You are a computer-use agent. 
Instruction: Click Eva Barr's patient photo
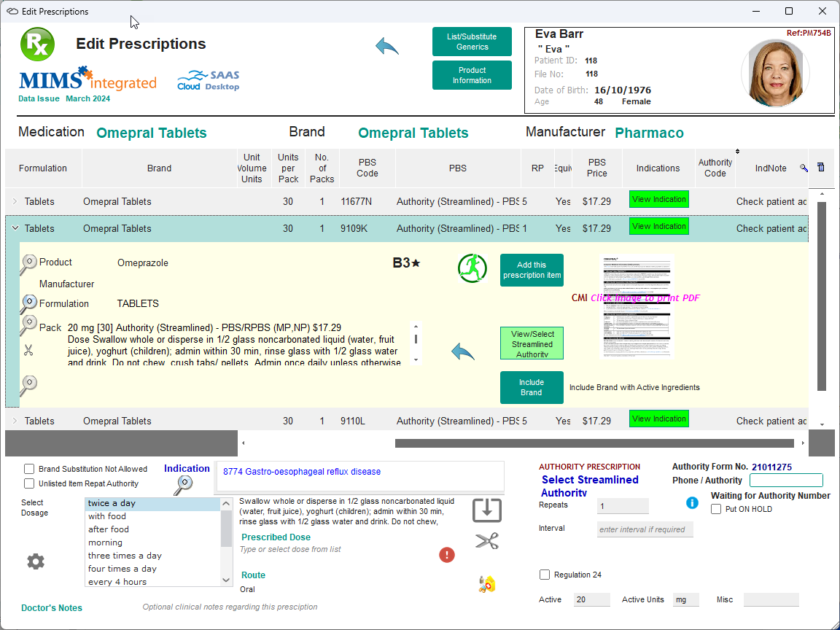pyautogui.click(x=775, y=72)
